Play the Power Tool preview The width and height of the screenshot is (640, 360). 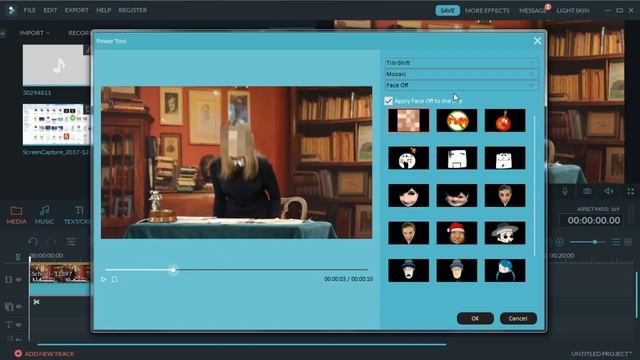click(104, 280)
